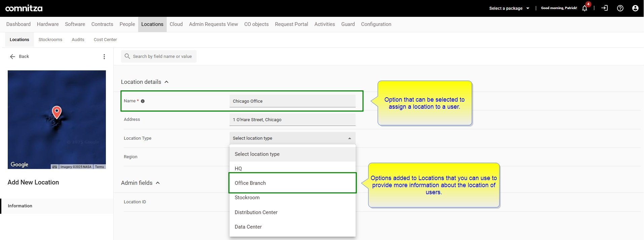644x240 pixels.
Task: Click the Region field label
Action: [x=130, y=157]
